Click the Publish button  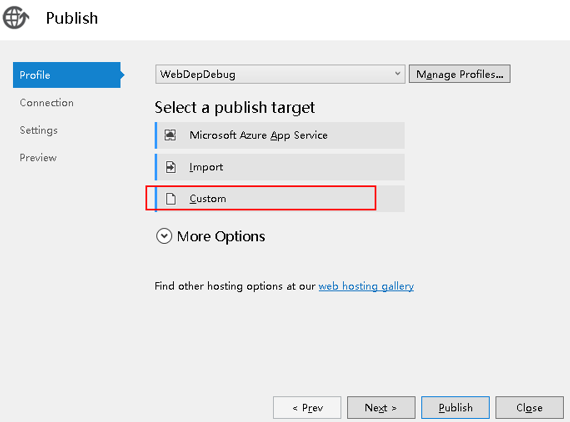point(455,407)
